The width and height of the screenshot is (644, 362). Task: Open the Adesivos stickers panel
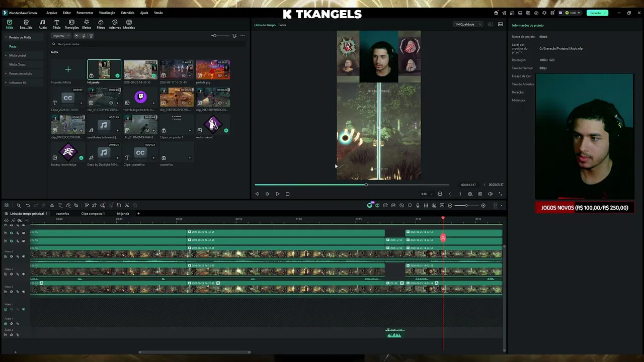coord(115,25)
